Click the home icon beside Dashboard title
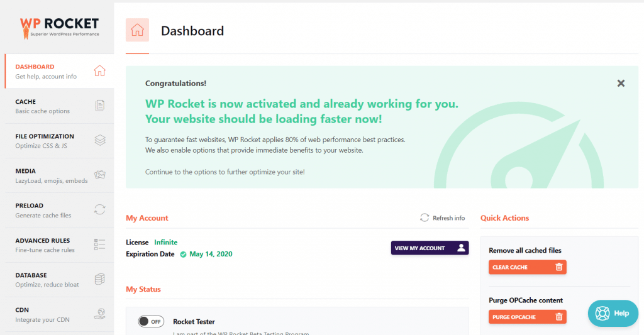Image resolution: width=644 pixels, height=335 pixels. click(x=137, y=30)
